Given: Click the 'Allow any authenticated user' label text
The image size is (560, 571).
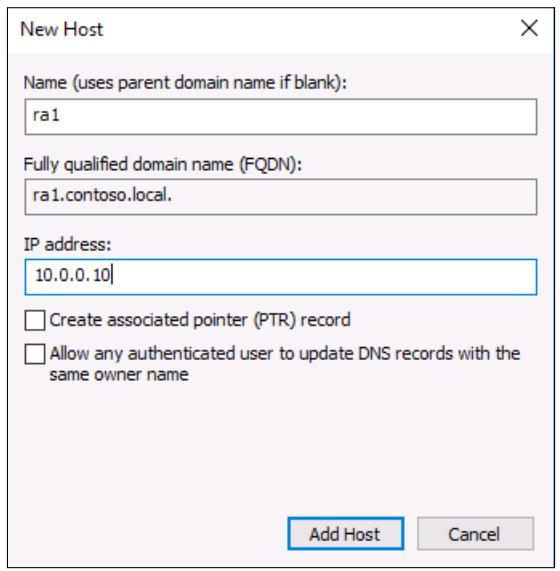Looking at the screenshot, I should pos(285,354).
